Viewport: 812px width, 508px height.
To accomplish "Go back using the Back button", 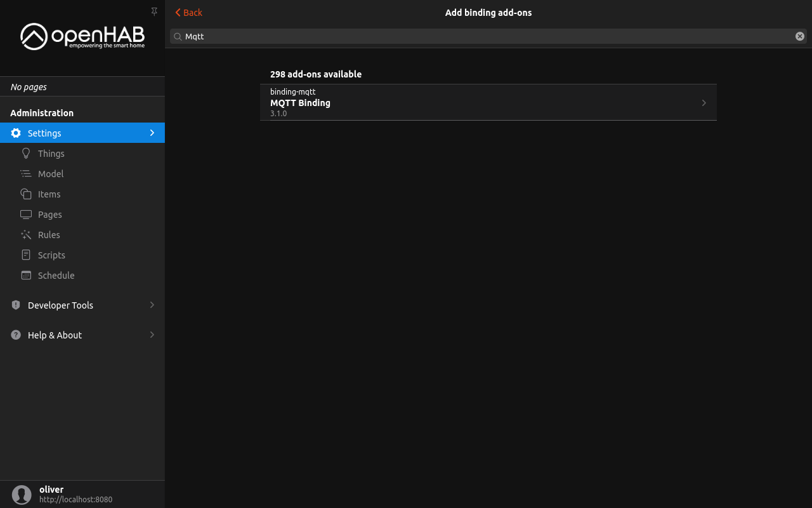I will [188, 13].
